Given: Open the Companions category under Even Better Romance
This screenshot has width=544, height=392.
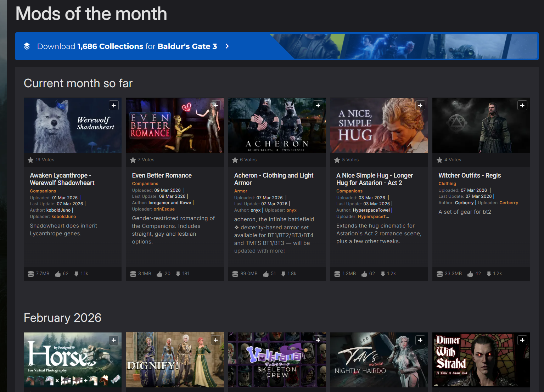Looking at the screenshot, I should coord(145,184).
